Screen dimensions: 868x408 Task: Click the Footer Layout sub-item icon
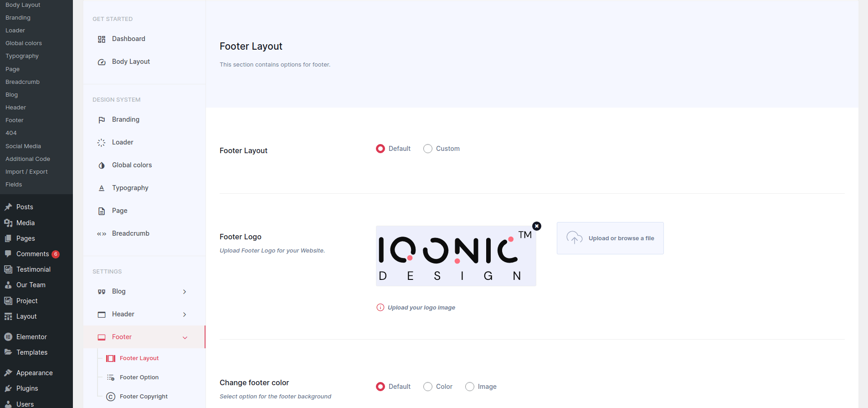click(x=111, y=358)
